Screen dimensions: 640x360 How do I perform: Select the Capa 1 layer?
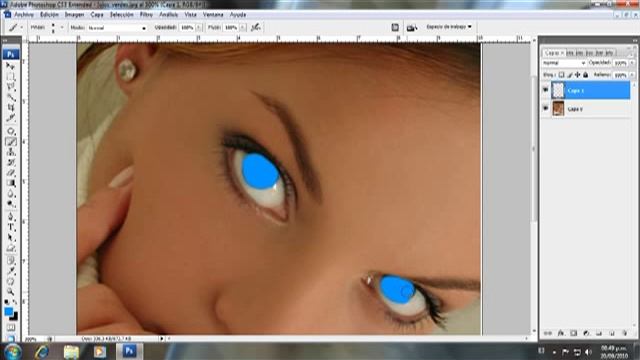590,90
